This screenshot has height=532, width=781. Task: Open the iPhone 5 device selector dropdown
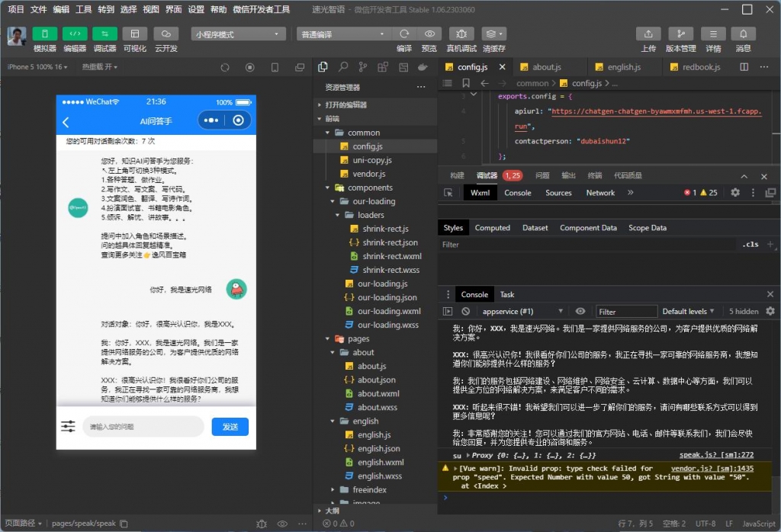coord(37,66)
